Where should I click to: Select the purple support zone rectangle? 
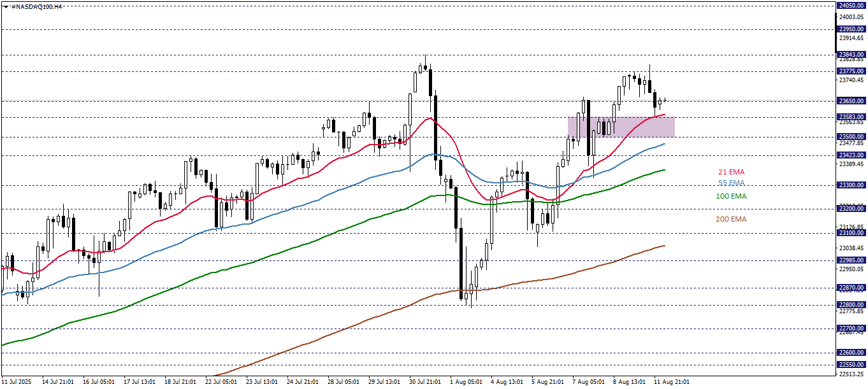click(x=621, y=127)
